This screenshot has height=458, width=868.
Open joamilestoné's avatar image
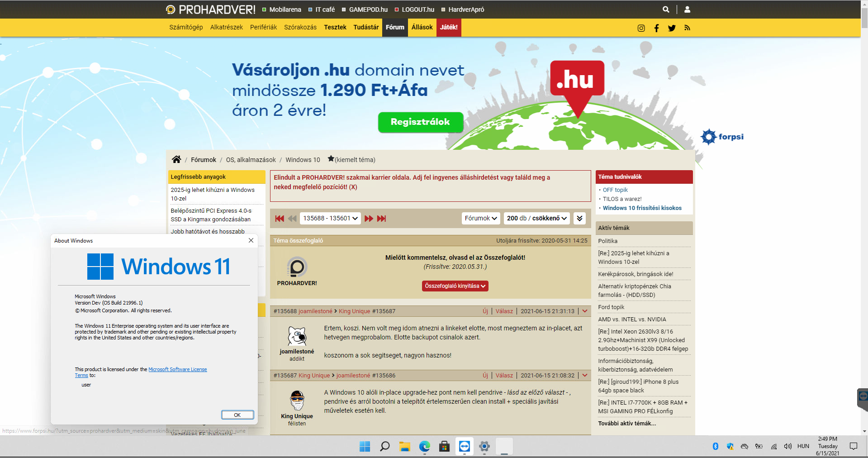click(x=297, y=336)
